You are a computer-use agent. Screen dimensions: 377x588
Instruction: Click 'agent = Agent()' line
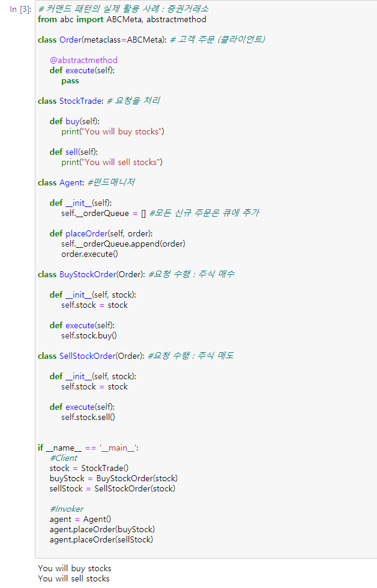80,519
